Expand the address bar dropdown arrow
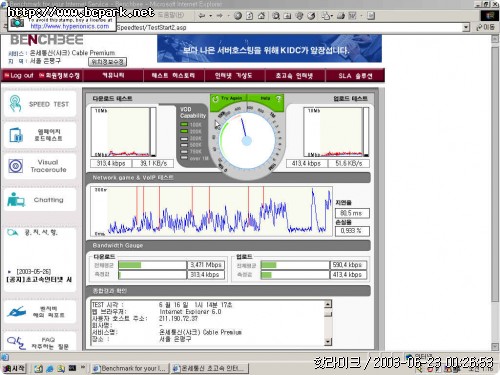This screenshot has height=375, width=500. tap(466, 27)
